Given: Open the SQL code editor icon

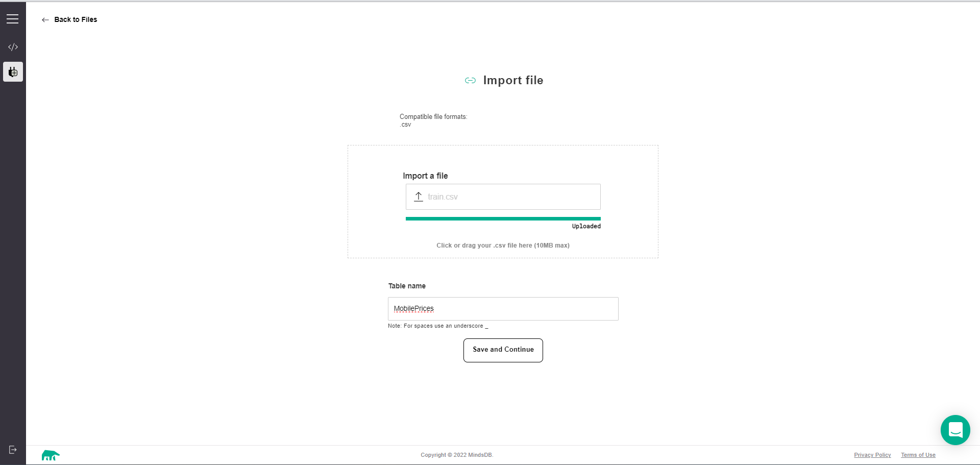Looking at the screenshot, I should [x=13, y=47].
